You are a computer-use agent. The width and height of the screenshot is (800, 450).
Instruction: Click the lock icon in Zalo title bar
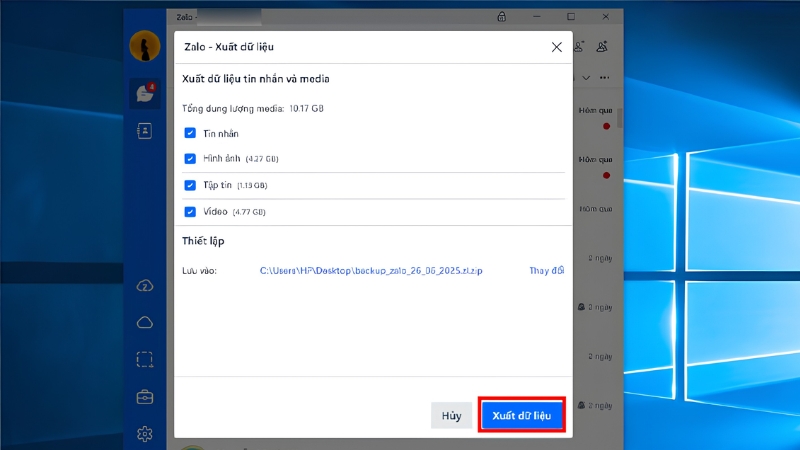(x=502, y=17)
